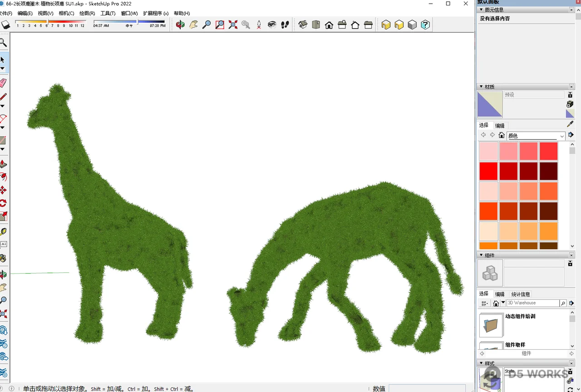Select the Position Camera tool
The image size is (581, 392).
[259, 24]
